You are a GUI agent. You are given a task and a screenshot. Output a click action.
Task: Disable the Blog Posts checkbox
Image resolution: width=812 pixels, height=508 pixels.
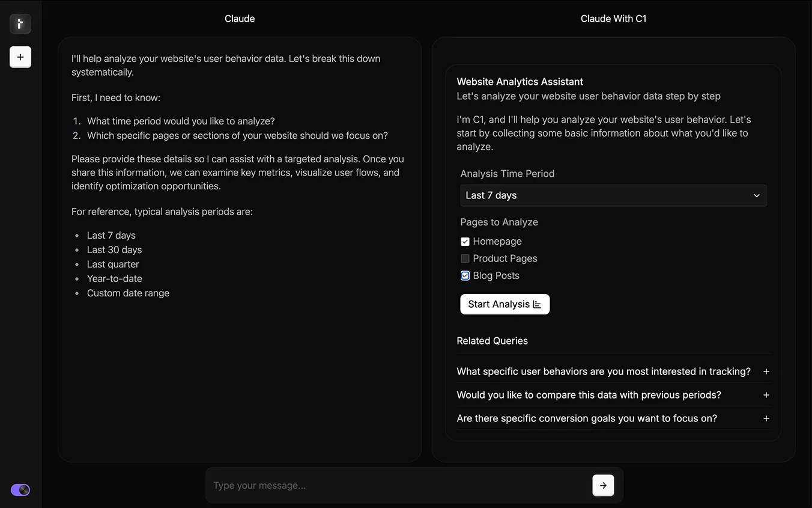pos(464,275)
